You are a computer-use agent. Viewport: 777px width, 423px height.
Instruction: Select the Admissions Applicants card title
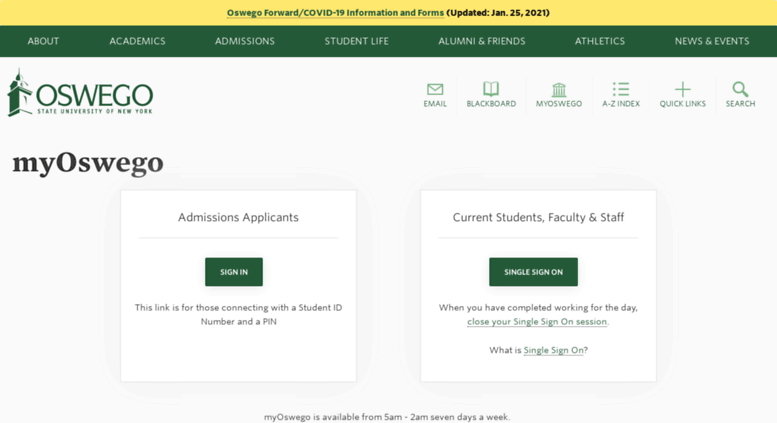coord(238,217)
